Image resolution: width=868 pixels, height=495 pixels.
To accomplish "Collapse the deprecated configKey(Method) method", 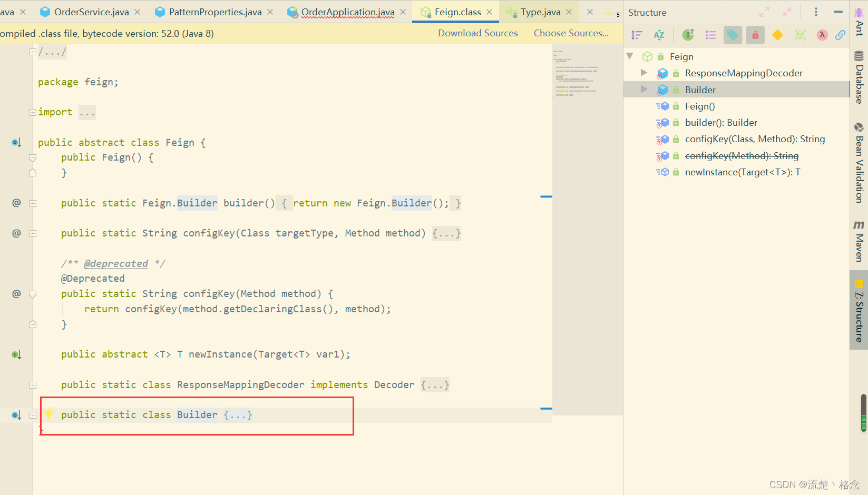I will point(33,294).
